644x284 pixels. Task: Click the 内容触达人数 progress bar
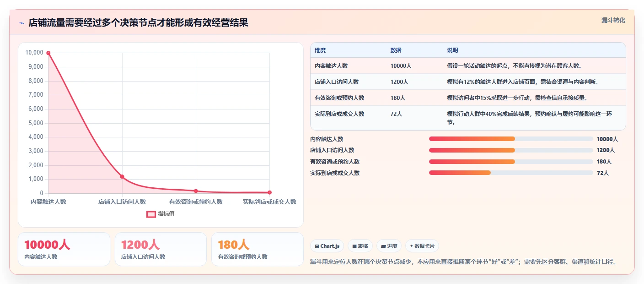pyautogui.click(x=511, y=139)
